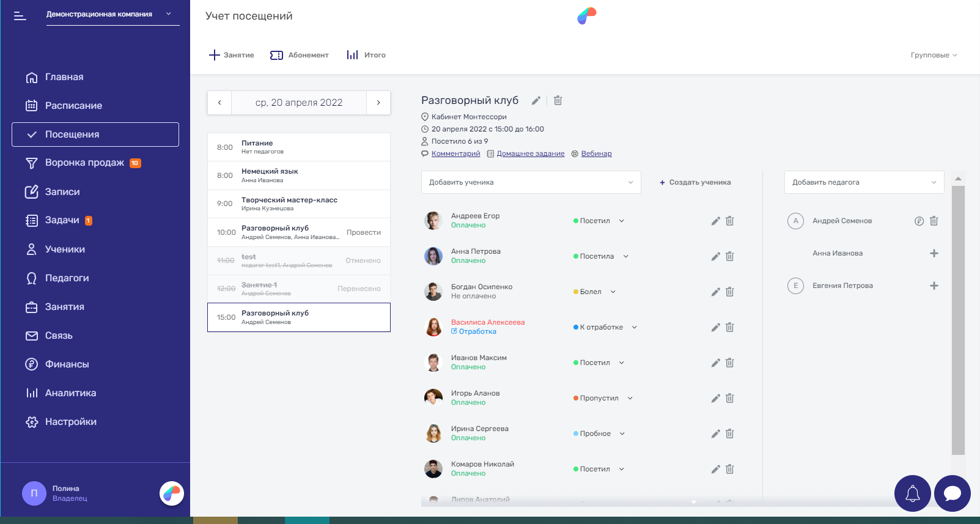980x524 pixels.
Task: Open the Расписание menu section
Action: [73, 106]
